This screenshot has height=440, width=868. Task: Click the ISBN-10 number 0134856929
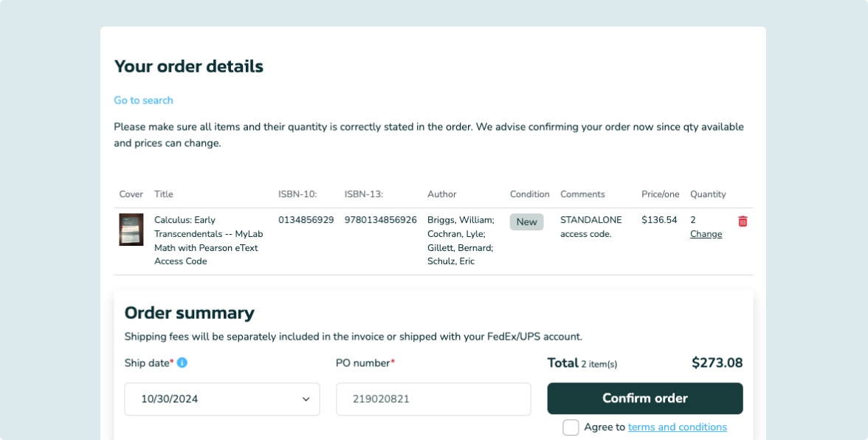(x=306, y=220)
